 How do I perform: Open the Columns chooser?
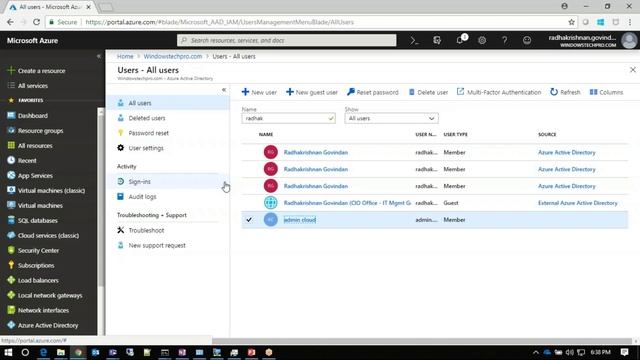pos(606,92)
